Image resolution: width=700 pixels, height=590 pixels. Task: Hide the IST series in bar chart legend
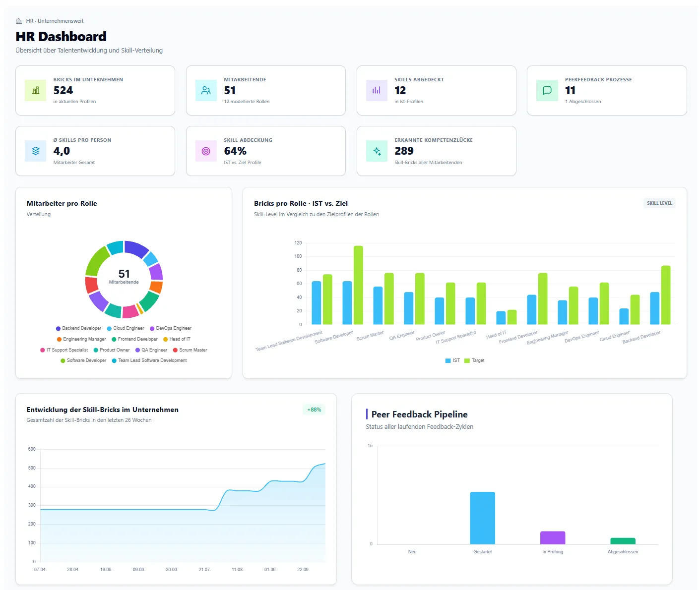pyautogui.click(x=452, y=360)
